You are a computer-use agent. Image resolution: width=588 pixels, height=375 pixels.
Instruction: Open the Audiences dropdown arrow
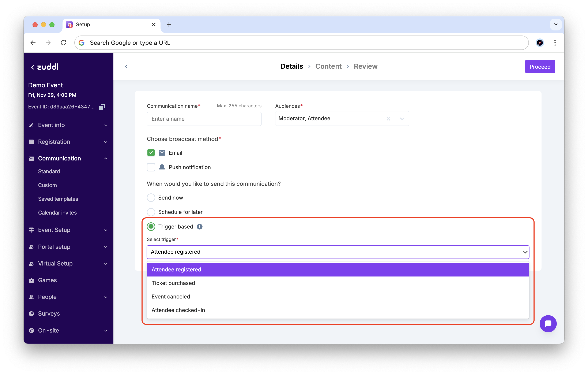pos(402,119)
